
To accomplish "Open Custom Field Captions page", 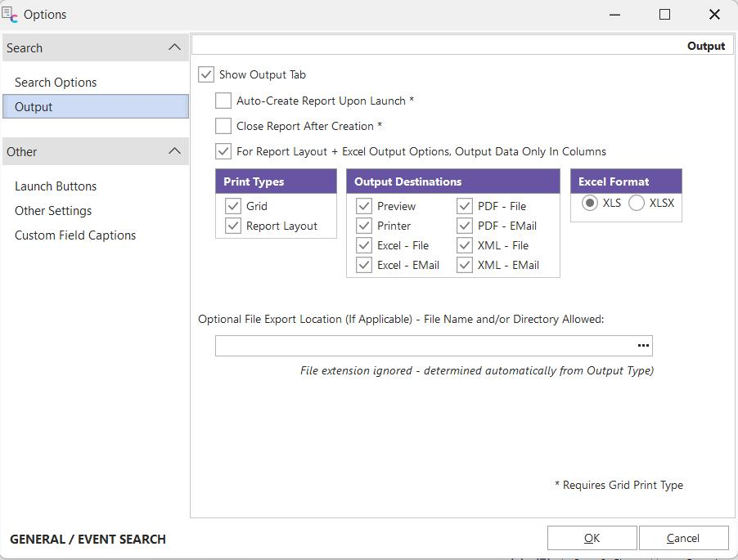I will point(75,235).
